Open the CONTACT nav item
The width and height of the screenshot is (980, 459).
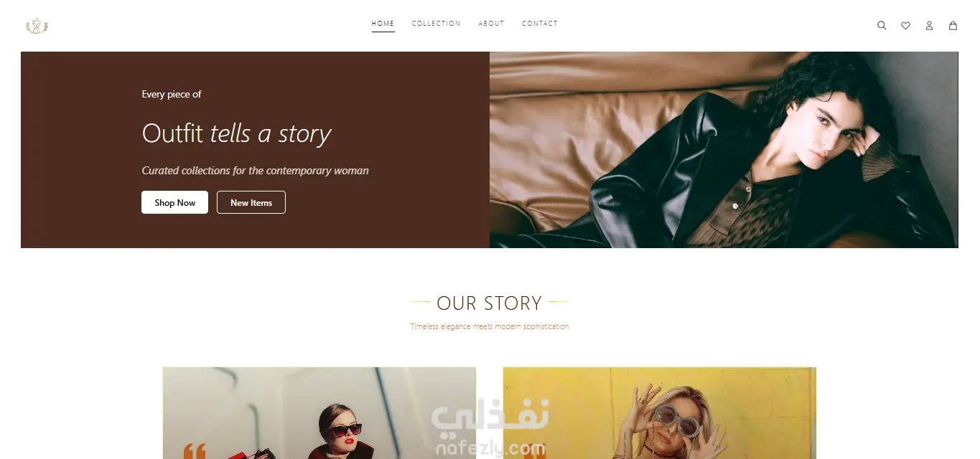tap(540, 24)
